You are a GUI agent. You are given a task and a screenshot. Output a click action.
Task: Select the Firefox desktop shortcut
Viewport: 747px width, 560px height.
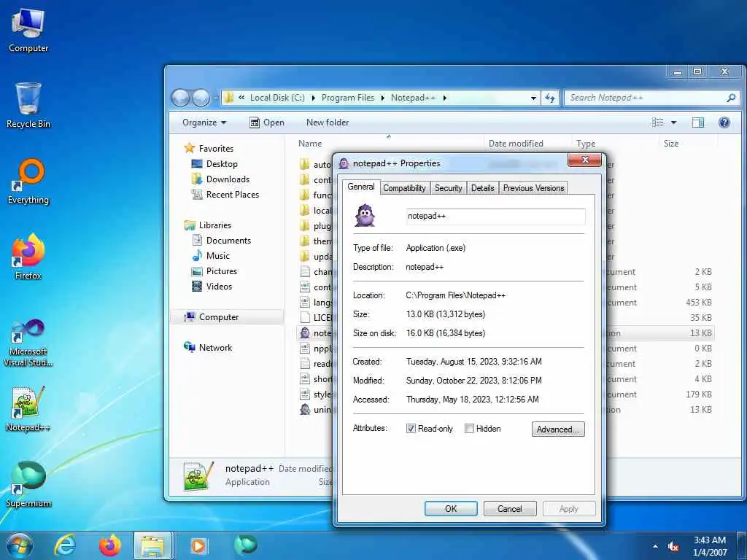(x=28, y=257)
